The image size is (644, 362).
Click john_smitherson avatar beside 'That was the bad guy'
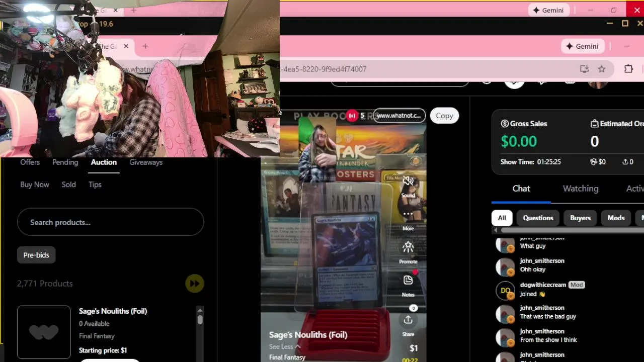[x=505, y=314]
